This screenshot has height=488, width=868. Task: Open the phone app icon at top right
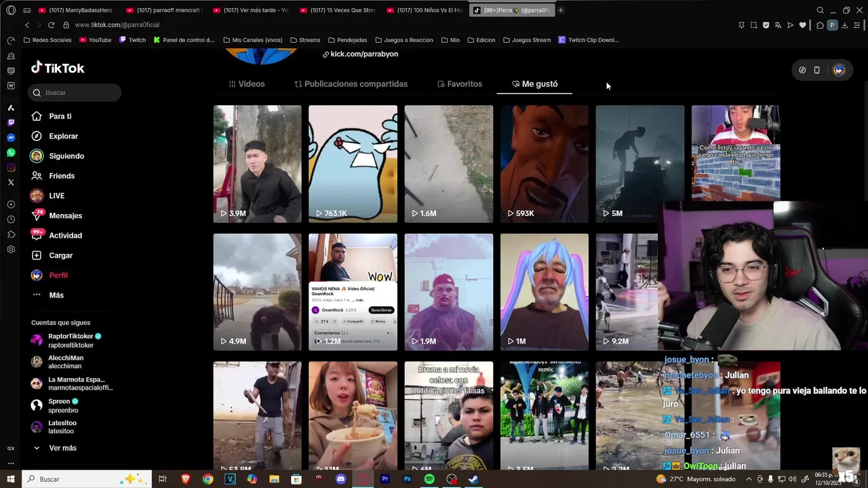pyautogui.click(x=817, y=70)
